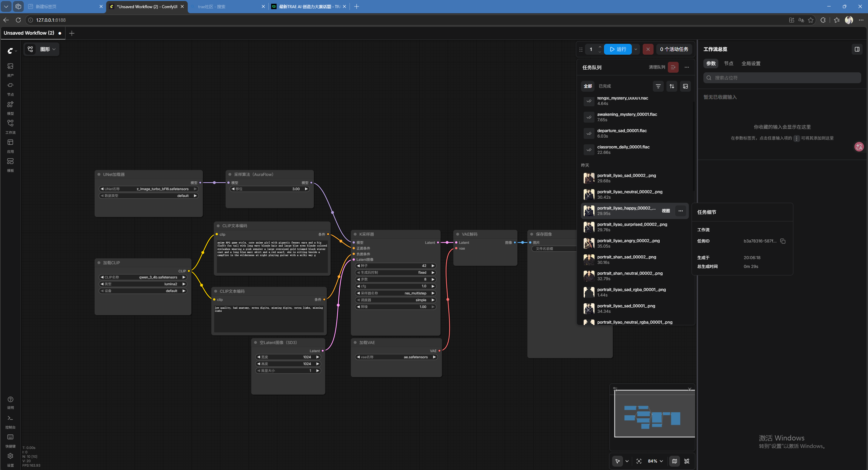Open the 模板 templates sidebar panel
Screen dimensions: 868x470
11,164
